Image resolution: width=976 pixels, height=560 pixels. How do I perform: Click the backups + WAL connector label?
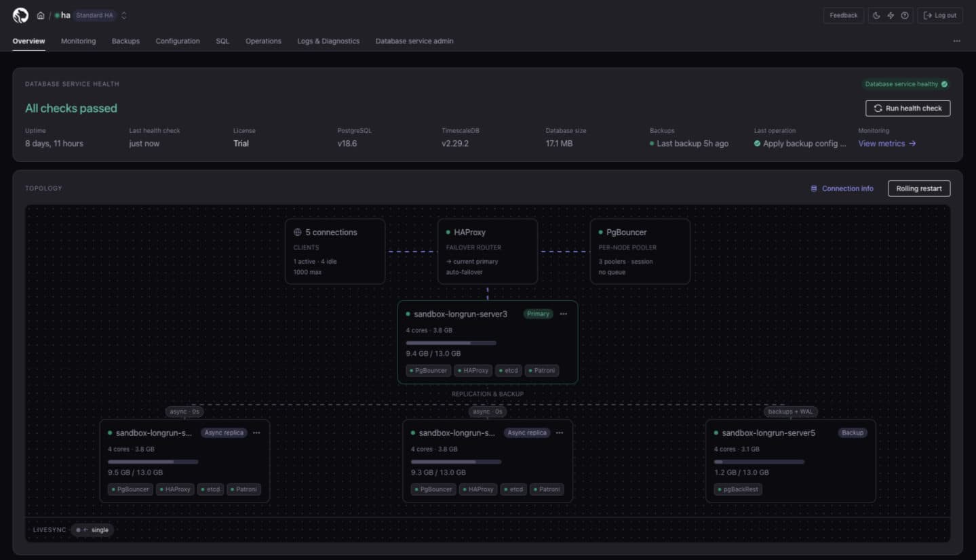790,412
